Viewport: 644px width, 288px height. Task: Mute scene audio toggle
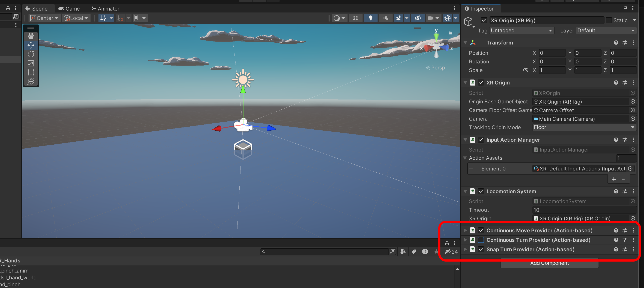[x=385, y=18]
